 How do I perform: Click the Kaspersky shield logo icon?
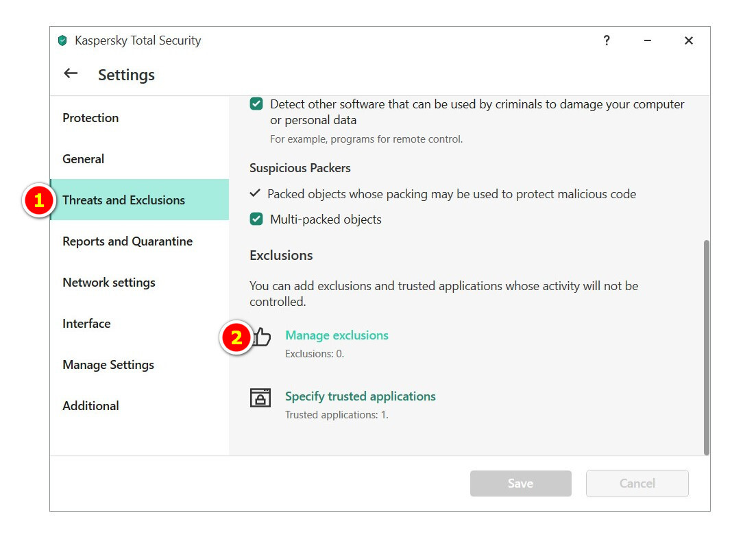coord(63,41)
